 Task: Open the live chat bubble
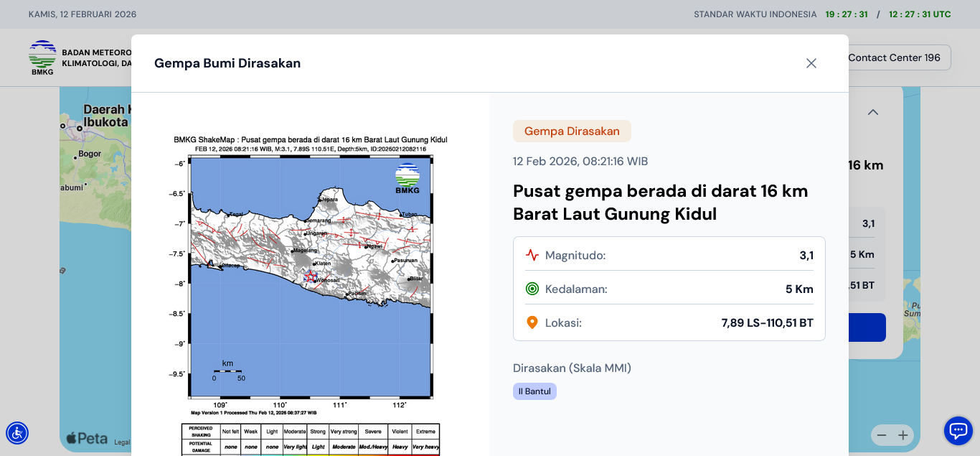958,431
